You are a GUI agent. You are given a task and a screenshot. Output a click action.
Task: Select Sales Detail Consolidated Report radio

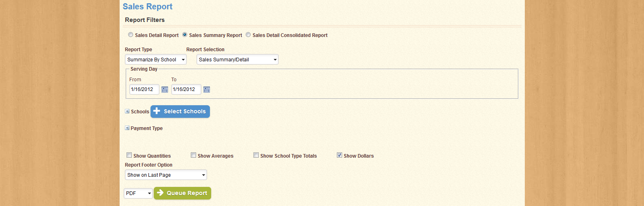[248, 35]
